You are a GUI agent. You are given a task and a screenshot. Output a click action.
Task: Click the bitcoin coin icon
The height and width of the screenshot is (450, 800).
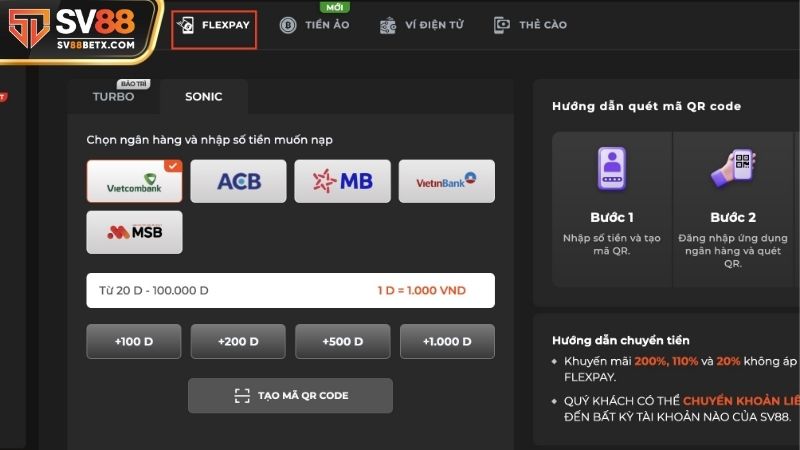[x=288, y=24]
